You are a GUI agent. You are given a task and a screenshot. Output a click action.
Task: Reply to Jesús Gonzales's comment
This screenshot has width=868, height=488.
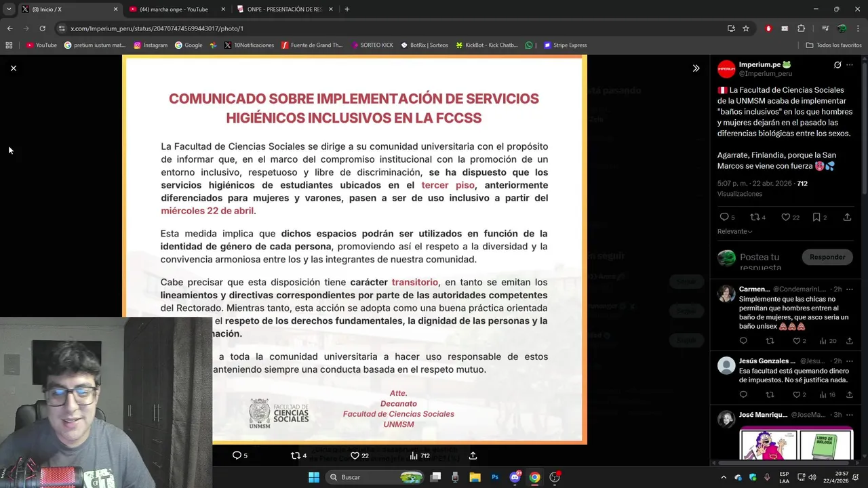743,394
